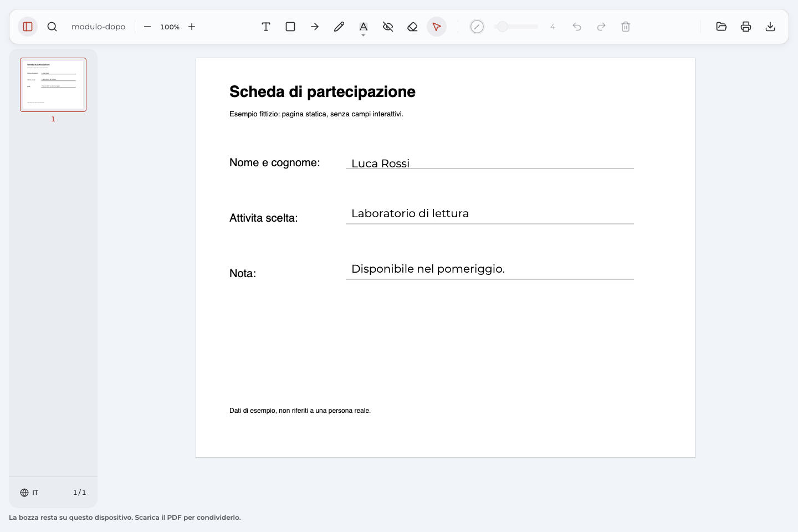The height and width of the screenshot is (532, 798).
Task: Open the search tool
Action: click(x=52, y=27)
